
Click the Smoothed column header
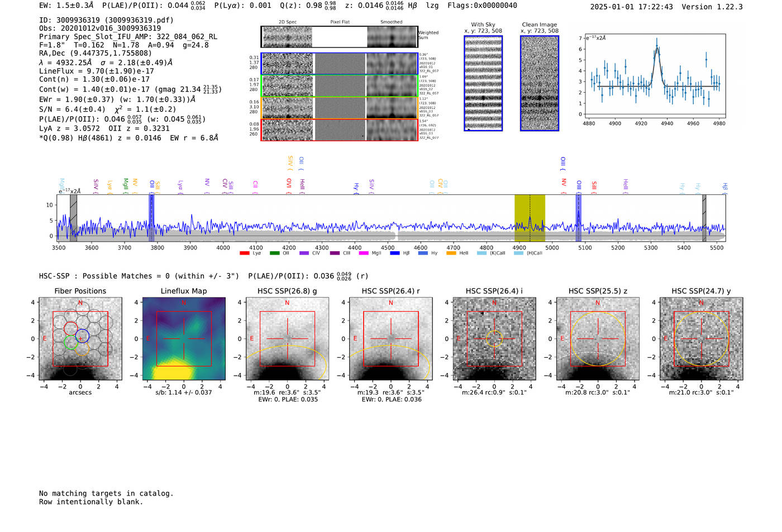point(391,22)
